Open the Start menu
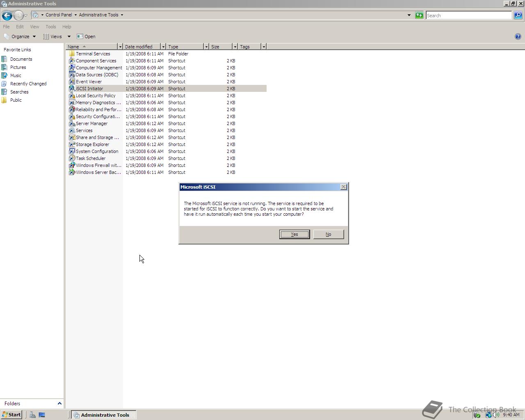 click(11, 415)
